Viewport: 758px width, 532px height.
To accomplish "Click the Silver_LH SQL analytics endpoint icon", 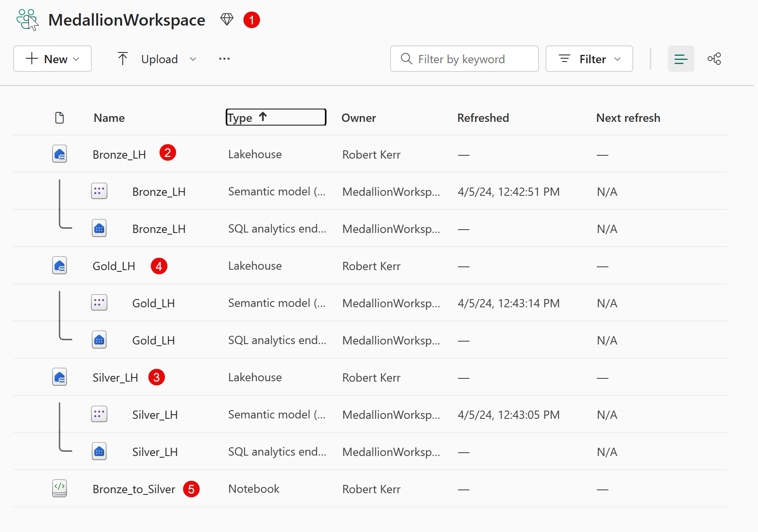I will tap(99, 451).
